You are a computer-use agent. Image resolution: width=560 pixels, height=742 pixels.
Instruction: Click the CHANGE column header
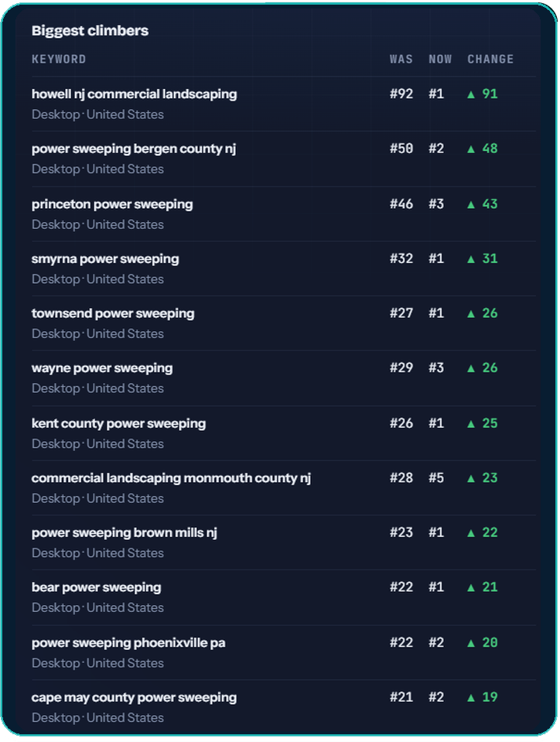coord(490,59)
